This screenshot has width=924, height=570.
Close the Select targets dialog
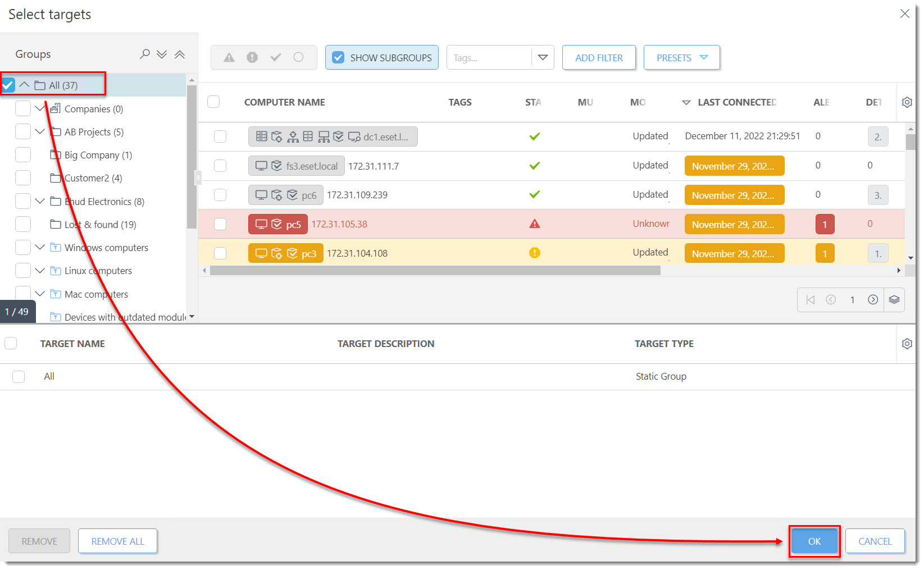coord(904,13)
